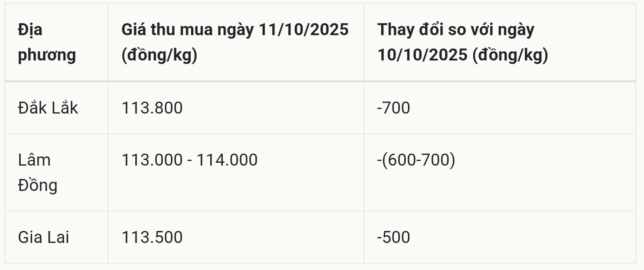Click the 10/10/2025 date in header

pos(422,55)
